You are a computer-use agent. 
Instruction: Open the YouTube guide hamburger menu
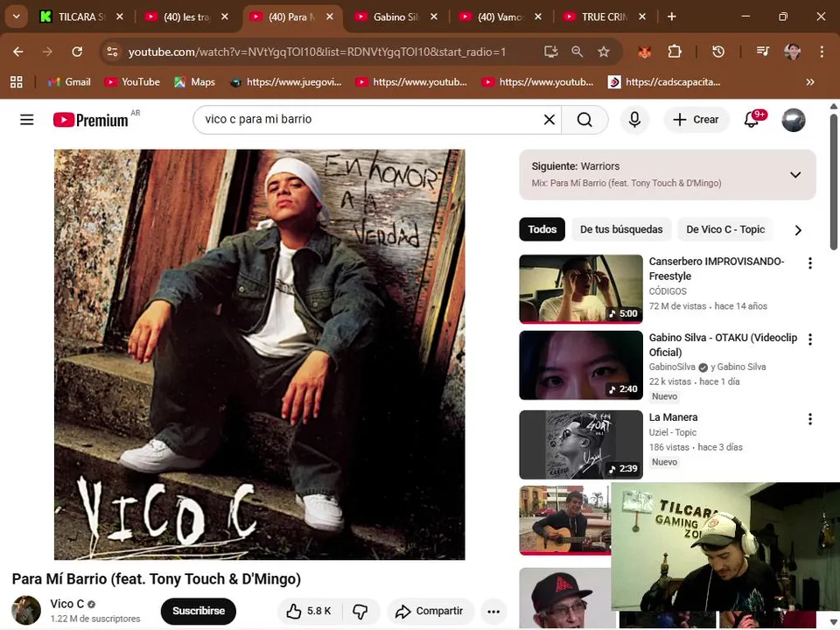[27, 120]
